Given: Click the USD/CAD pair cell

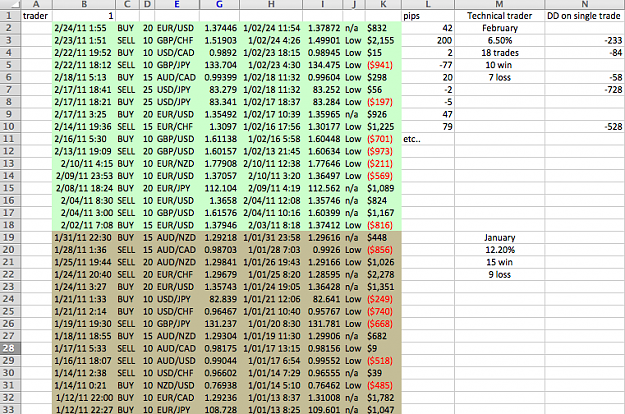Looking at the screenshot, I should click(177, 53).
